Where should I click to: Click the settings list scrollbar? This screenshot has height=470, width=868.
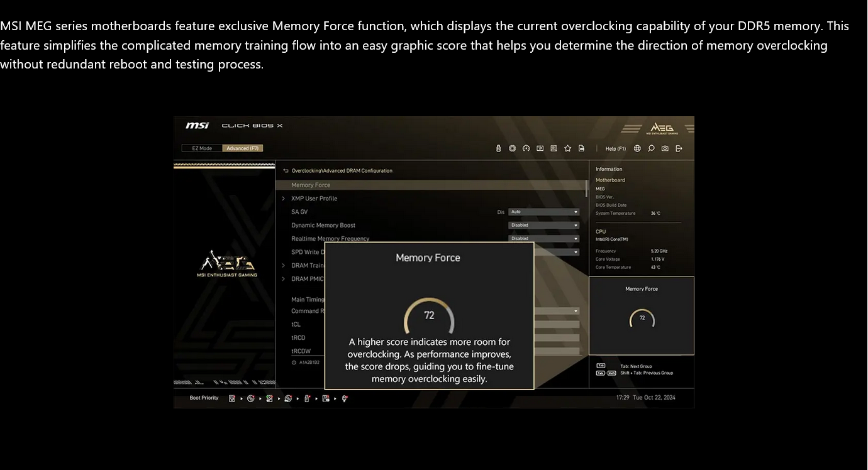(x=587, y=187)
